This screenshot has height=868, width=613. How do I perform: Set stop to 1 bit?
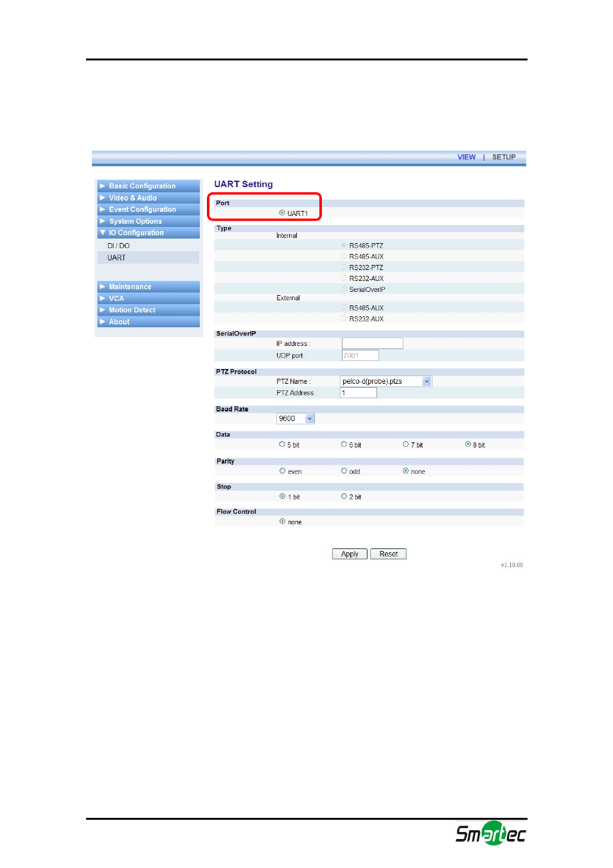coord(282,496)
